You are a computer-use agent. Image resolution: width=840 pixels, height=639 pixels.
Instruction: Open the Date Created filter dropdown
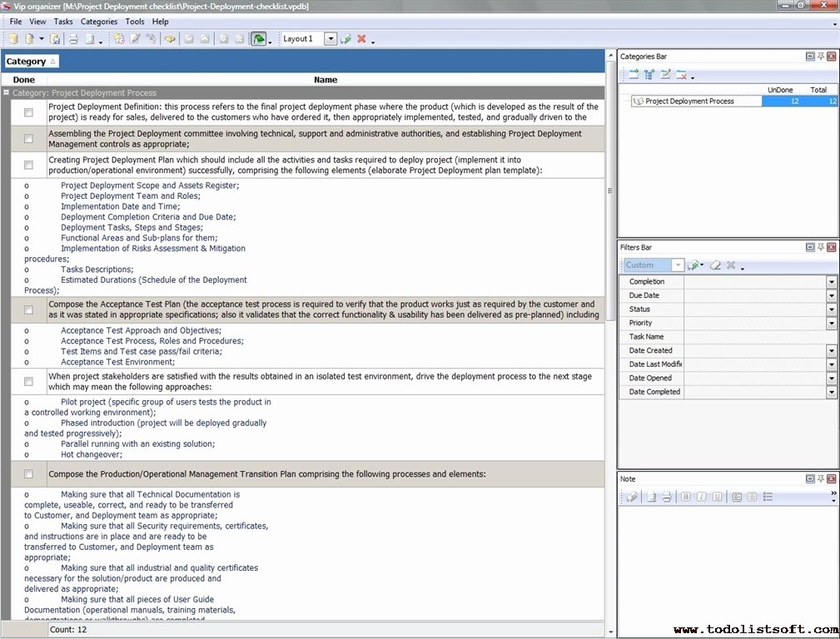pos(832,351)
